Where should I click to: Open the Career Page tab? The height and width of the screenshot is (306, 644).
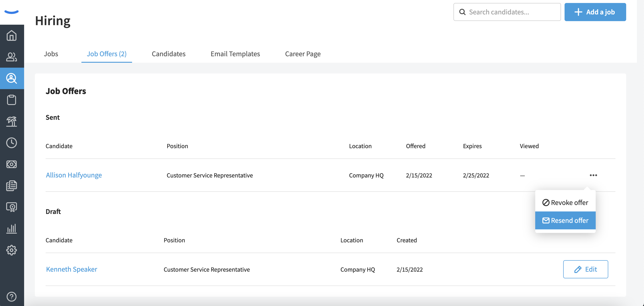(303, 54)
